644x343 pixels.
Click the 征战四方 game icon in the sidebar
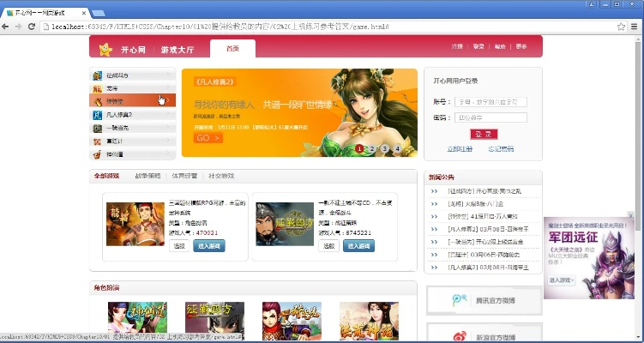click(x=98, y=75)
